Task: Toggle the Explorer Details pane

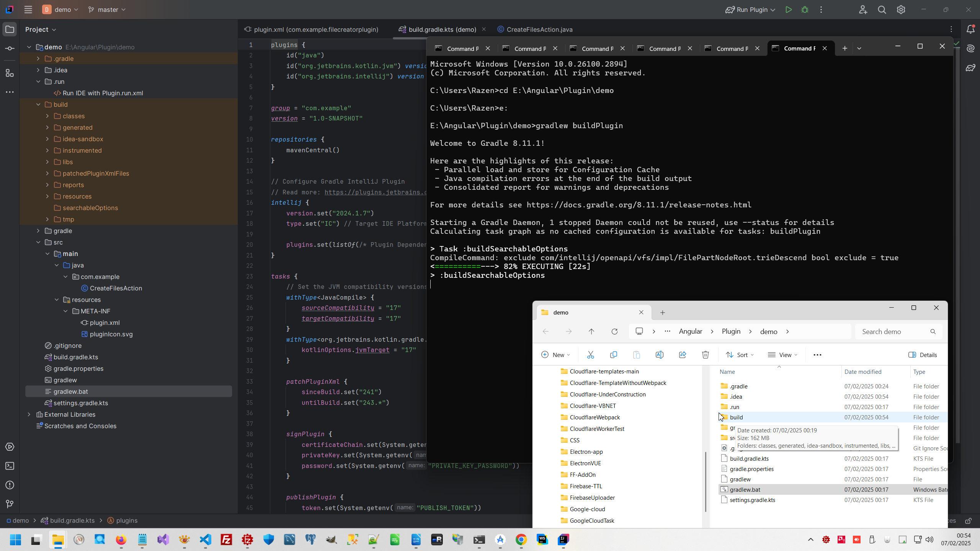Action: 923,355
